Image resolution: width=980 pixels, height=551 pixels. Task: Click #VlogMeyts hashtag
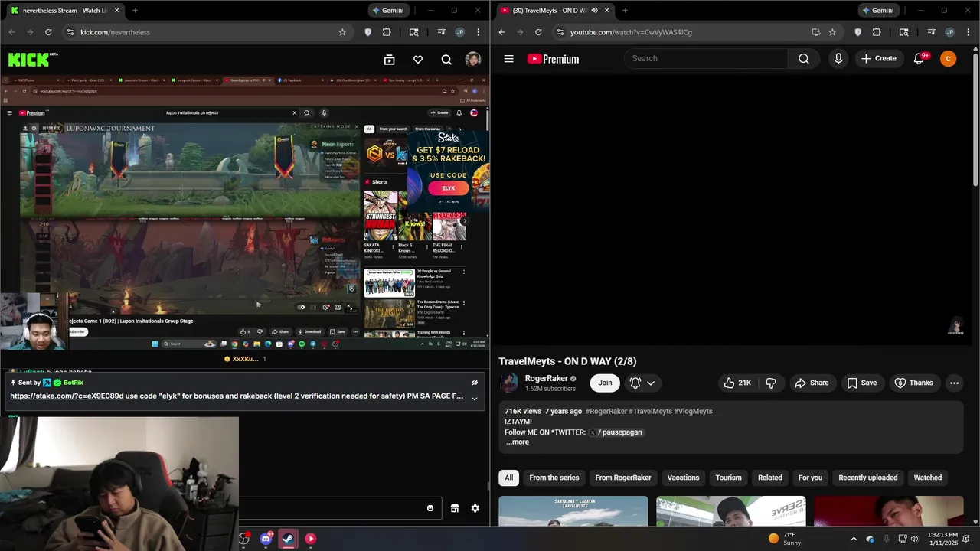[x=693, y=411]
